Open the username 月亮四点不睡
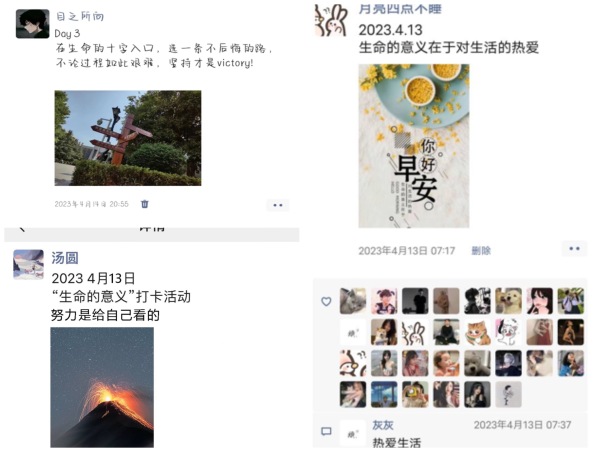This screenshot has height=450, width=600. [x=400, y=9]
